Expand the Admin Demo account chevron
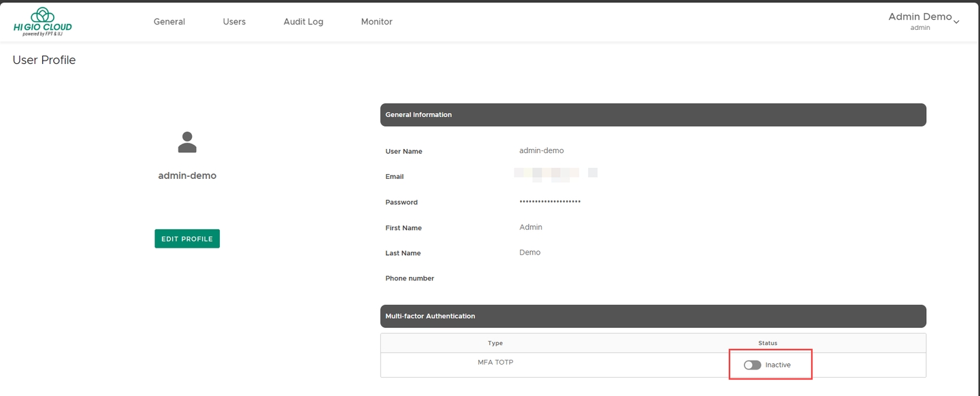Screen dimensions: 980x396 click(x=956, y=22)
